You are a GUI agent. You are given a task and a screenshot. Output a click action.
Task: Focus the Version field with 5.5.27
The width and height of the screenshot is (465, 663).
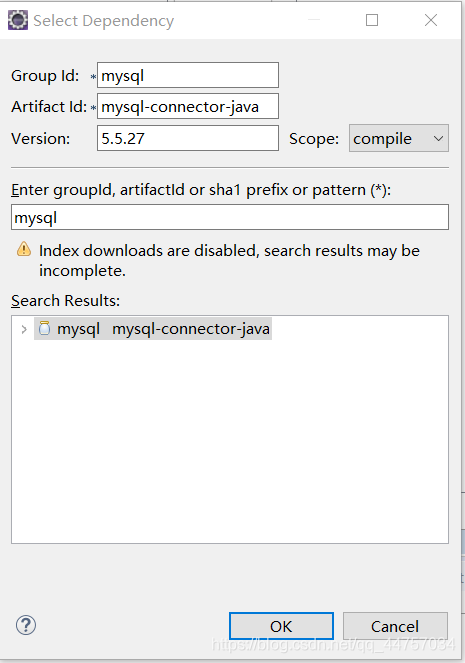point(188,138)
